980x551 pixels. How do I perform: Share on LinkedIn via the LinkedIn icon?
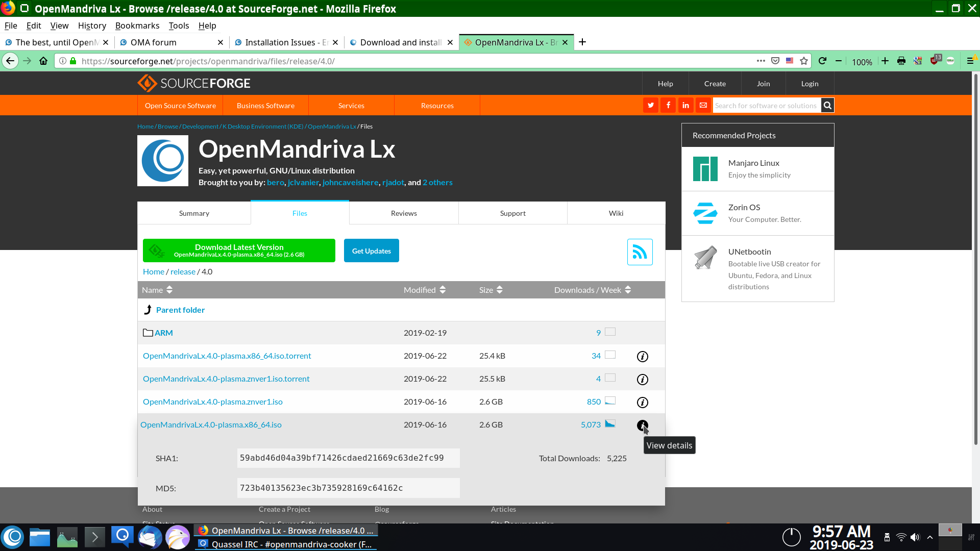(685, 105)
